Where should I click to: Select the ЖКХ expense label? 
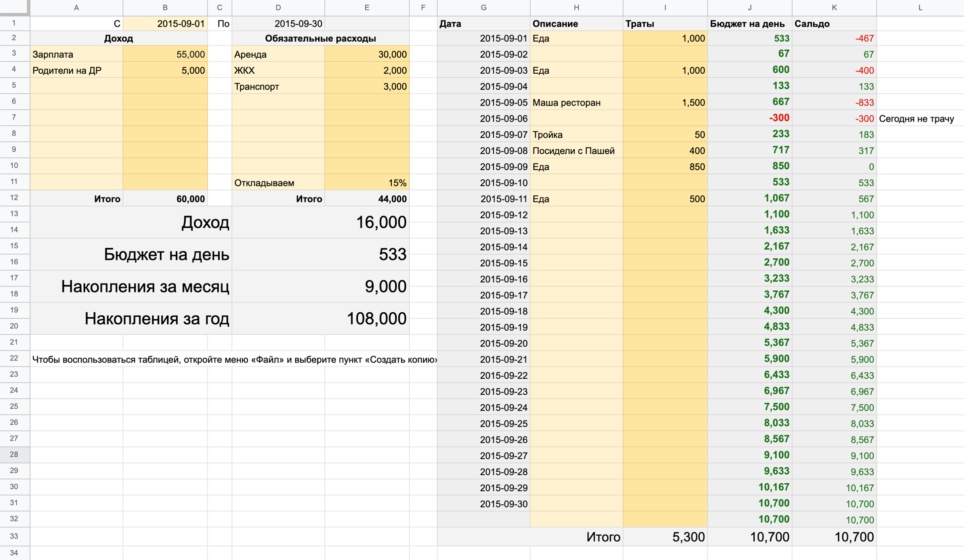278,70
